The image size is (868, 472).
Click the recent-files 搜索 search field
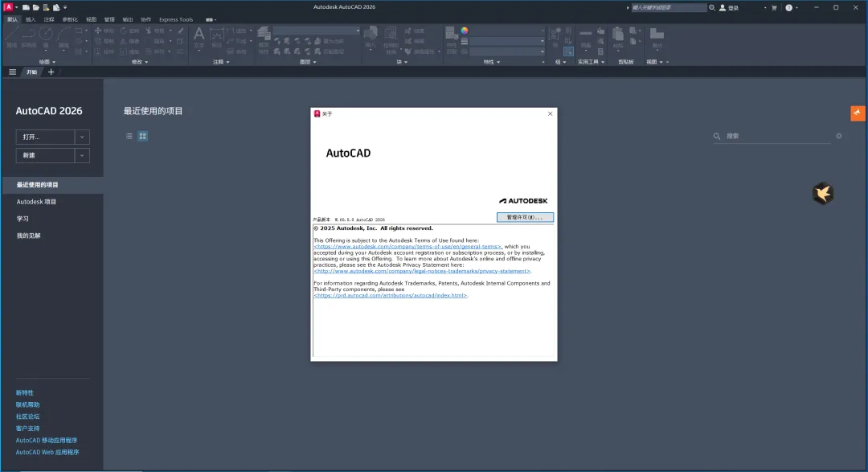772,136
